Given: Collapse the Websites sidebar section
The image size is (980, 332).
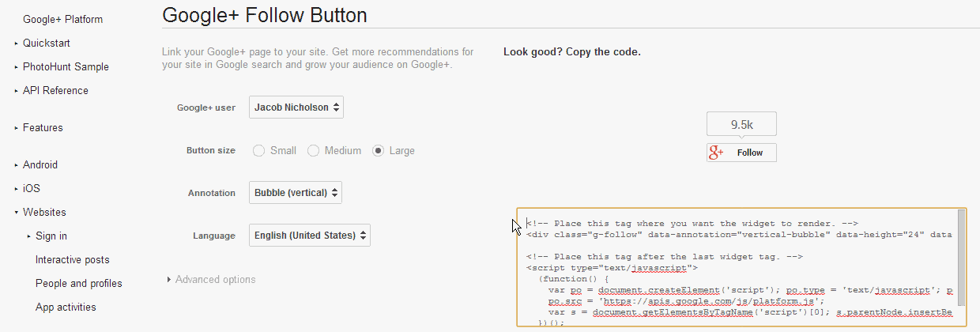Looking at the screenshot, I should coord(43,212).
